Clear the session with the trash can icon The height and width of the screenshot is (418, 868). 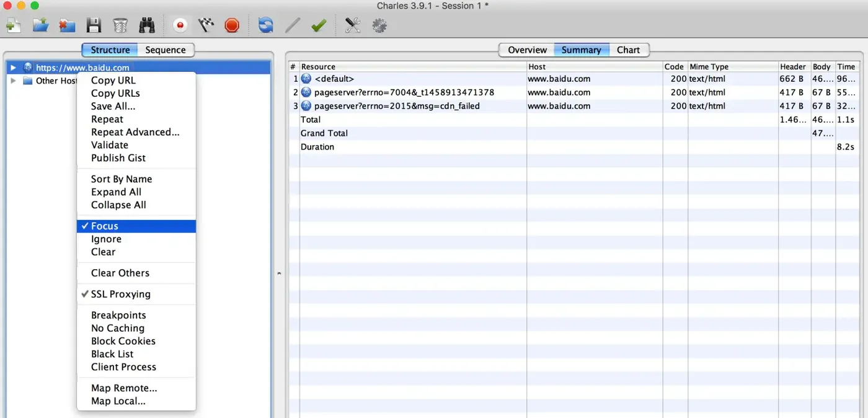tap(120, 25)
